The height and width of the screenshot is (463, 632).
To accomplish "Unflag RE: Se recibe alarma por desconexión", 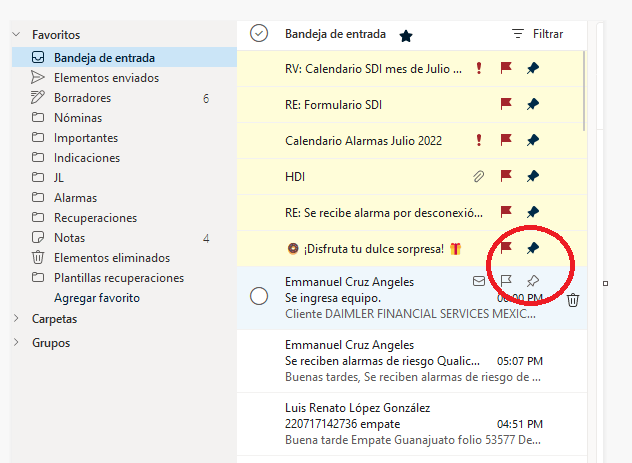I will coord(506,212).
